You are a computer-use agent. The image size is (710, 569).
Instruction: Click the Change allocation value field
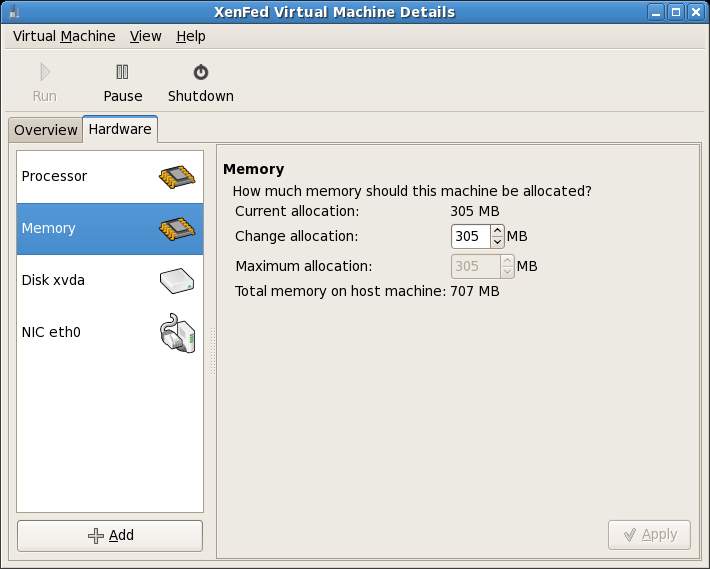(469, 237)
